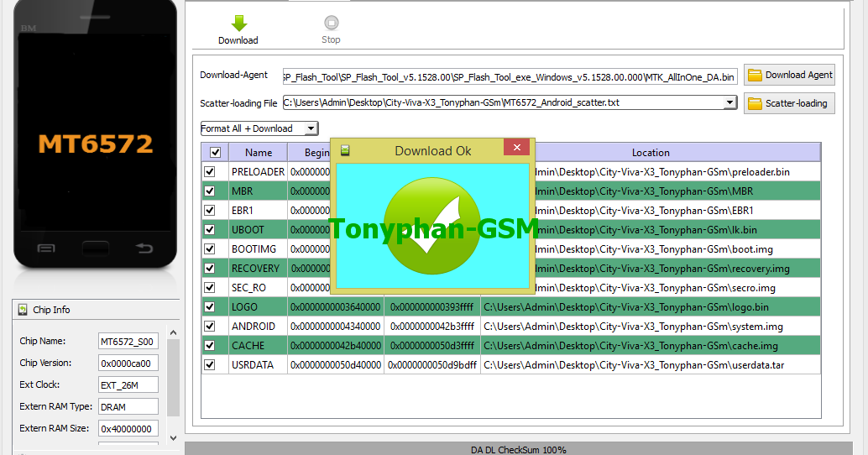Click Chip Info scrollbar down arrow
The image size is (868, 455).
[173, 438]
